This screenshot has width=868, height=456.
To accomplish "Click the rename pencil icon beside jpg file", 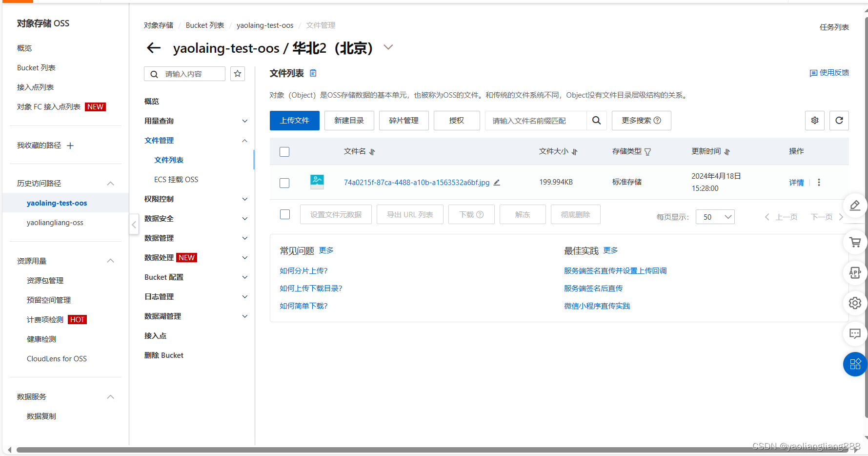I will [x=497, y=183].
